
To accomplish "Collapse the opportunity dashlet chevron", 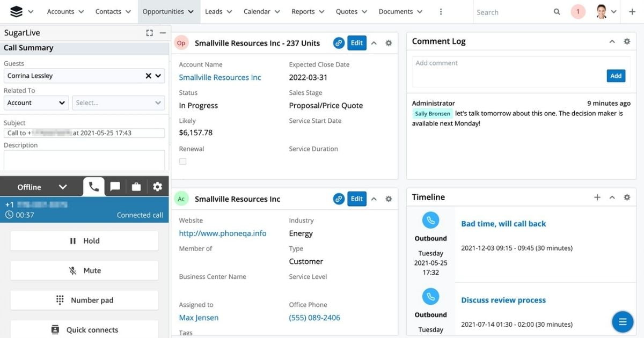I will pos(374,43).
